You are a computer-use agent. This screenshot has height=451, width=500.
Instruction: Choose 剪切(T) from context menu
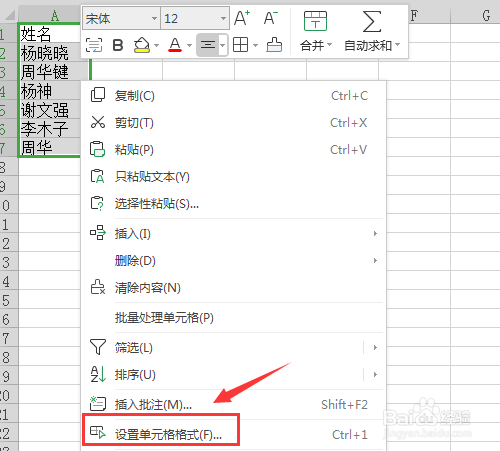click(x=233, y=123)
